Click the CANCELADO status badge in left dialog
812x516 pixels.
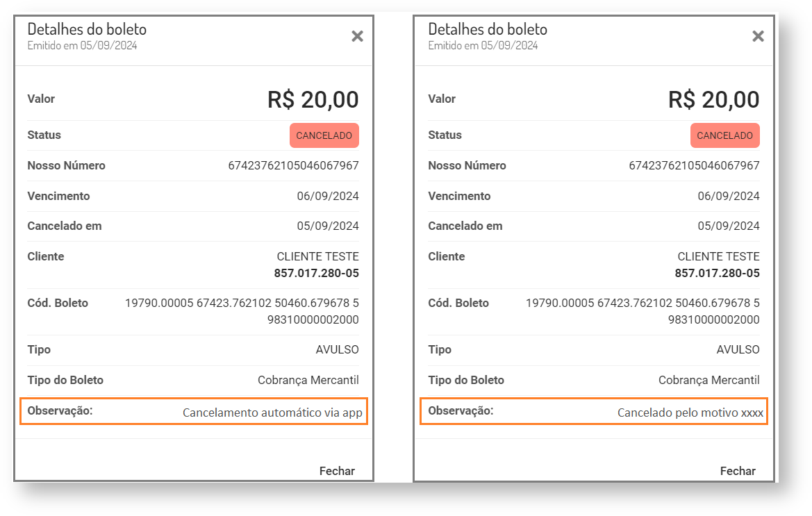pyautogui.click(x=324, y=135)
